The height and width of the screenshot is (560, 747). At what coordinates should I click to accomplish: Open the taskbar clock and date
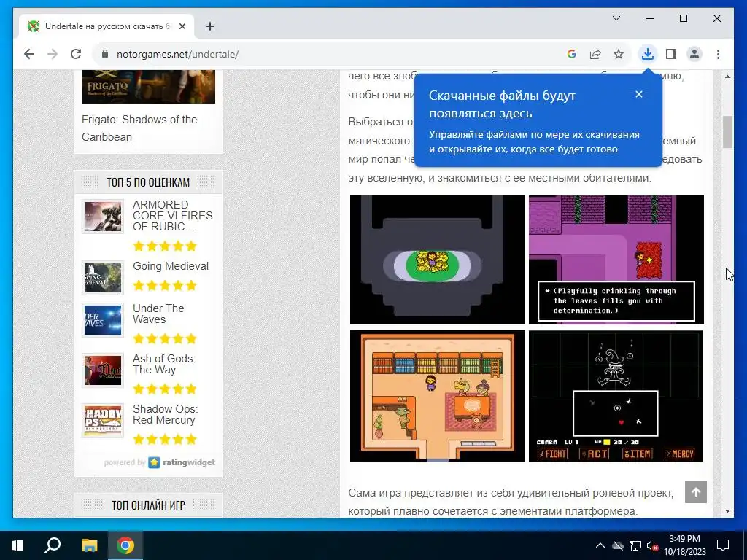(684, 545)
